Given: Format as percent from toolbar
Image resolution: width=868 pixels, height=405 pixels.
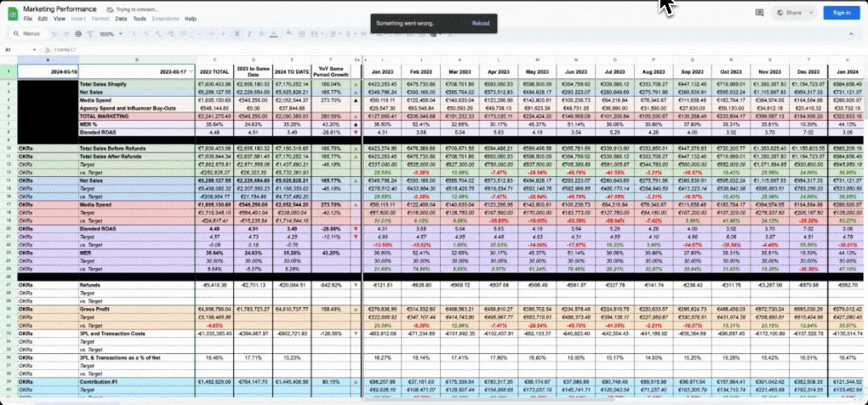Looking at the screenshot, I should (146, 34).
